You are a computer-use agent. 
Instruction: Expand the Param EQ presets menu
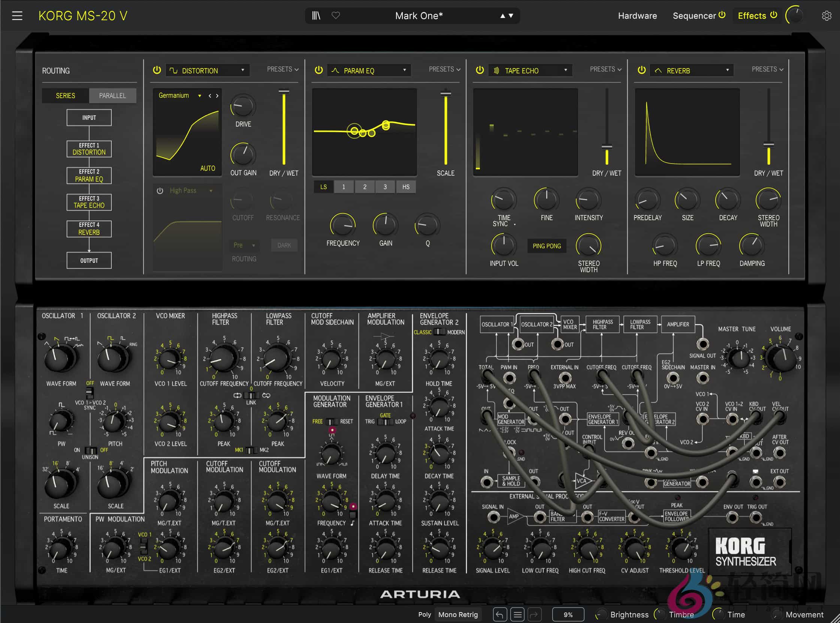444,69
